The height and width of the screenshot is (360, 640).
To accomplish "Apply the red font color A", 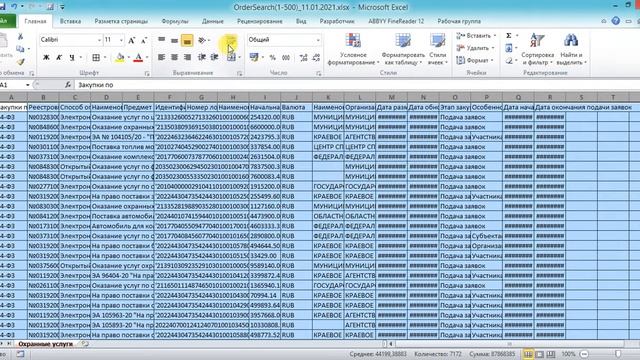I will point(138,58).
